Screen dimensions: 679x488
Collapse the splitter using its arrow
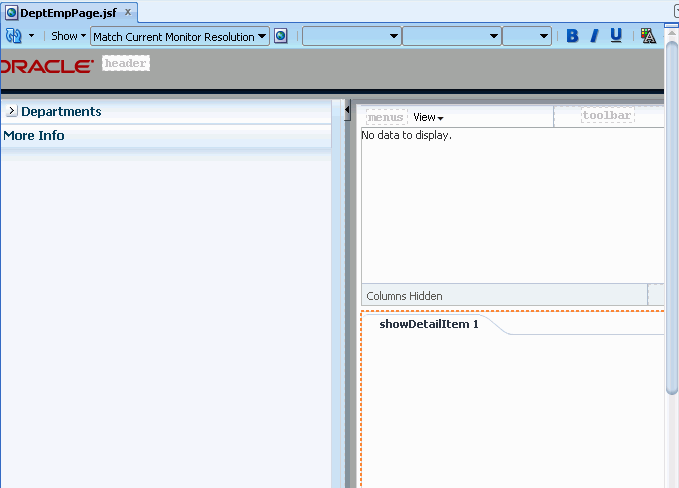point(347,110)
